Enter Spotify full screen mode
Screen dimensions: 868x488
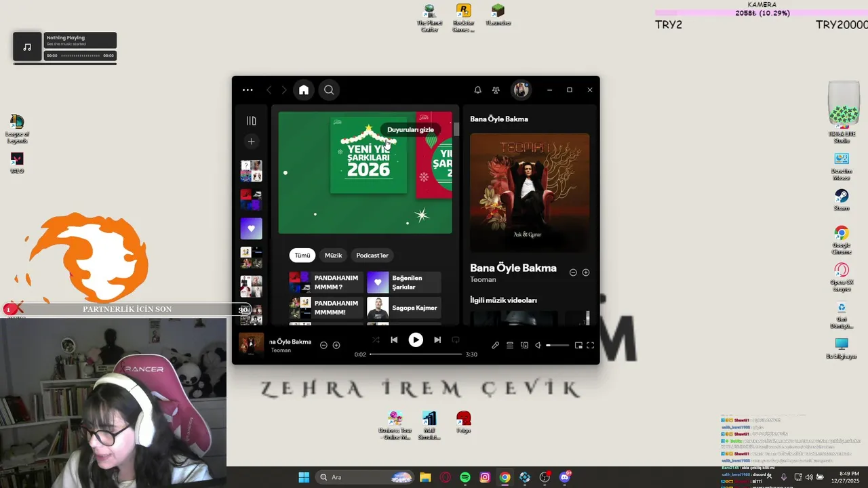click(591, 345)
